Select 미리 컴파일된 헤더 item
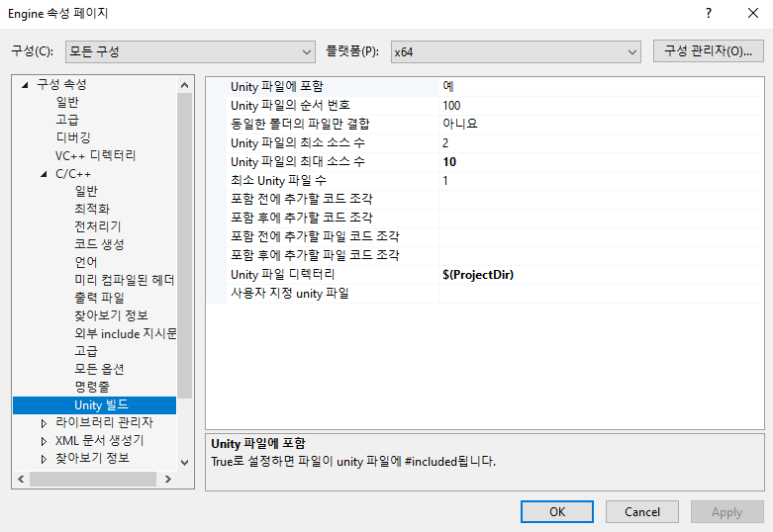 [125, 280]
